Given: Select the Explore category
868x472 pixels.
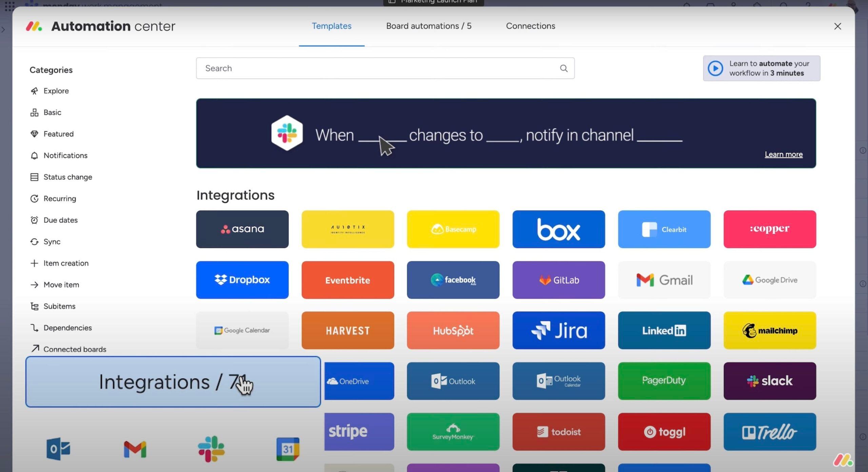Looking at the screenshot, I should coord(50,91).
